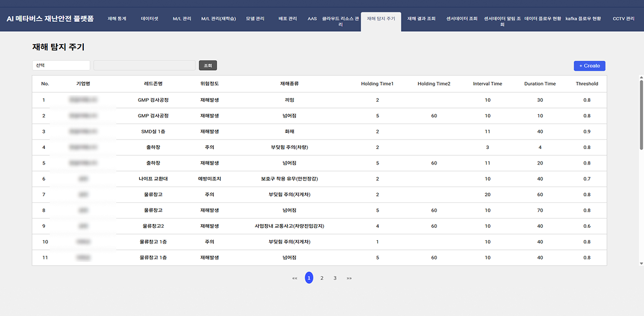Click threshold 0.7 in row 6

(587, 179)
